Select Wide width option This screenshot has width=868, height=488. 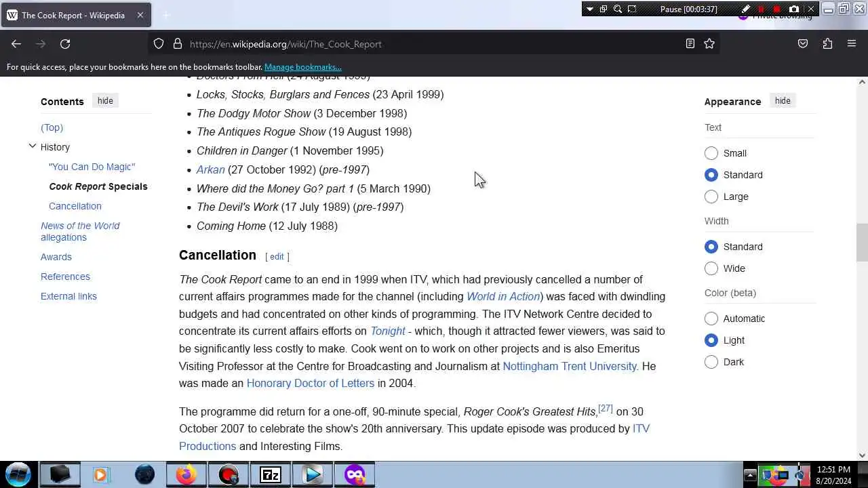coord(711,268)
